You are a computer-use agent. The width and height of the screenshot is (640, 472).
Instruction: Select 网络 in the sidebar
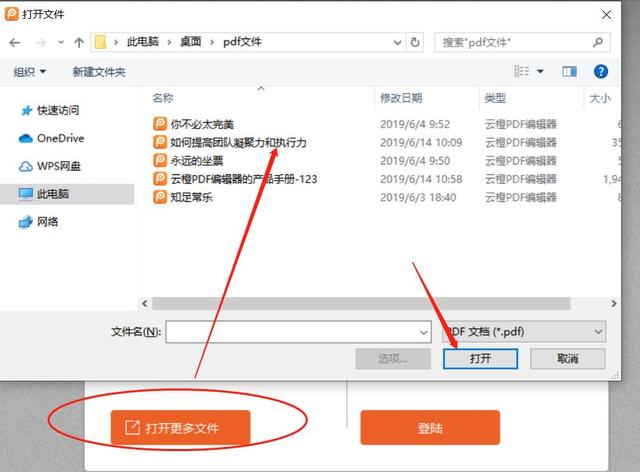[x=39, y=222]
